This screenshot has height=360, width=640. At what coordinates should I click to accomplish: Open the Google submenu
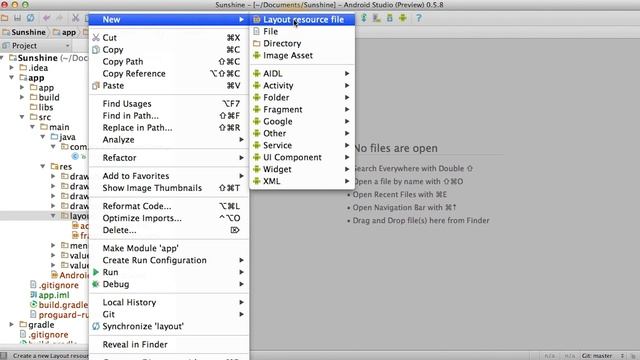302,121
